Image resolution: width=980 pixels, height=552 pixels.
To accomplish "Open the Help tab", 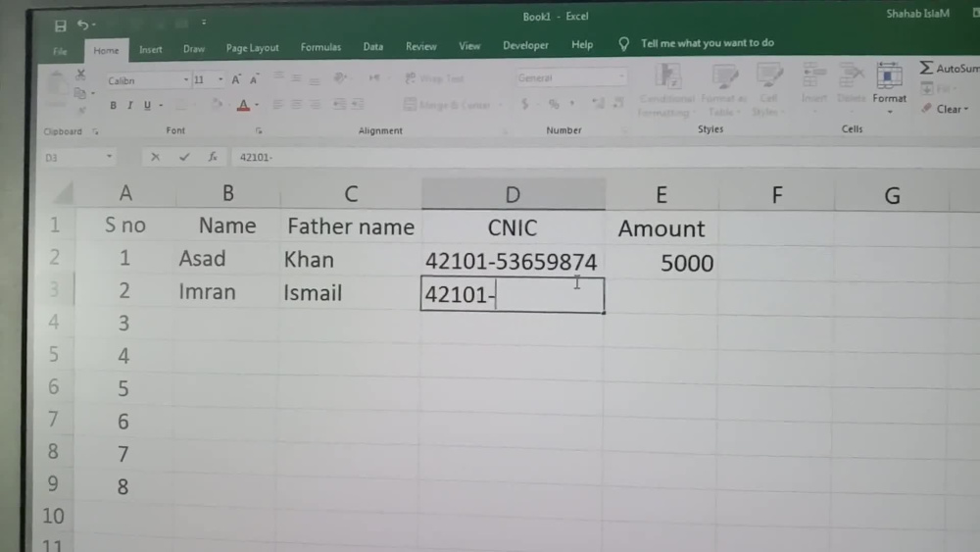I will 582,44.
